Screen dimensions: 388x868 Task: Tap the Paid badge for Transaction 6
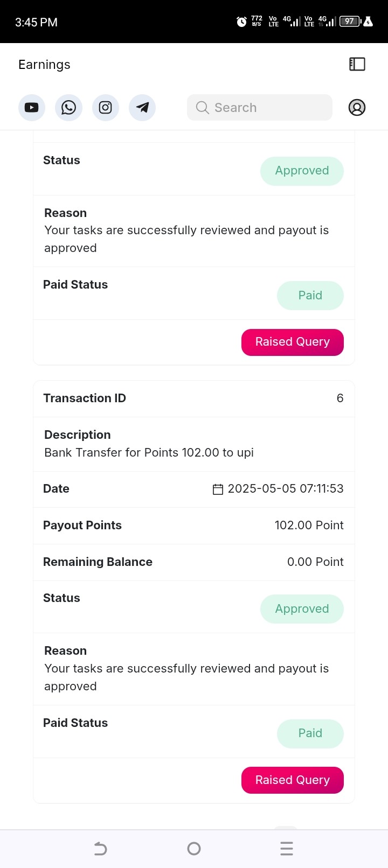tap(310, 733)
